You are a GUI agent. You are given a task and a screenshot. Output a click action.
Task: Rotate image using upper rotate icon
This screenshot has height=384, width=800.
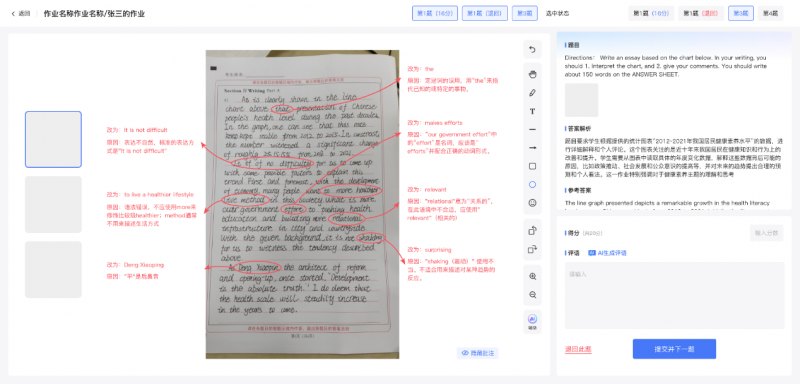click(x=532, y=231)
